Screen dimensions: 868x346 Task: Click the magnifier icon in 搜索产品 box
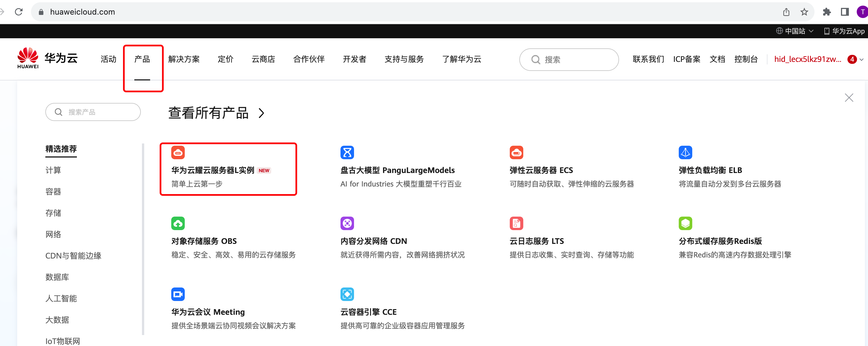coord(59,112)
